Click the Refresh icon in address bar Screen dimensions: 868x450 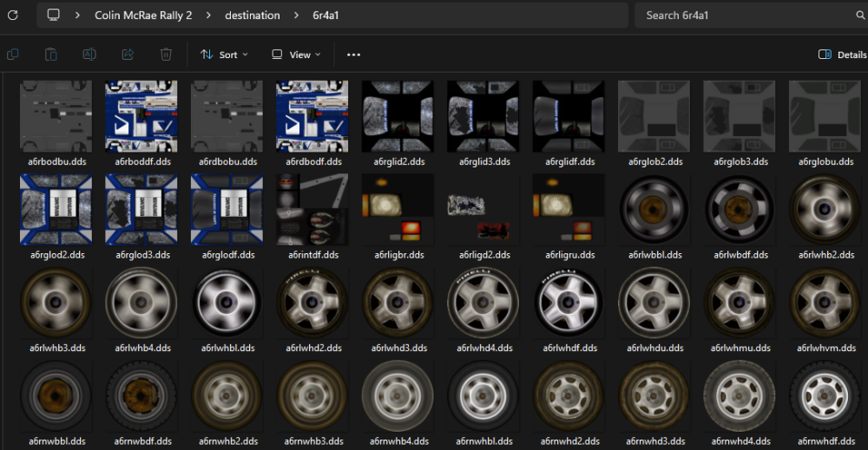pyautogui.click(x=13, y=15)
